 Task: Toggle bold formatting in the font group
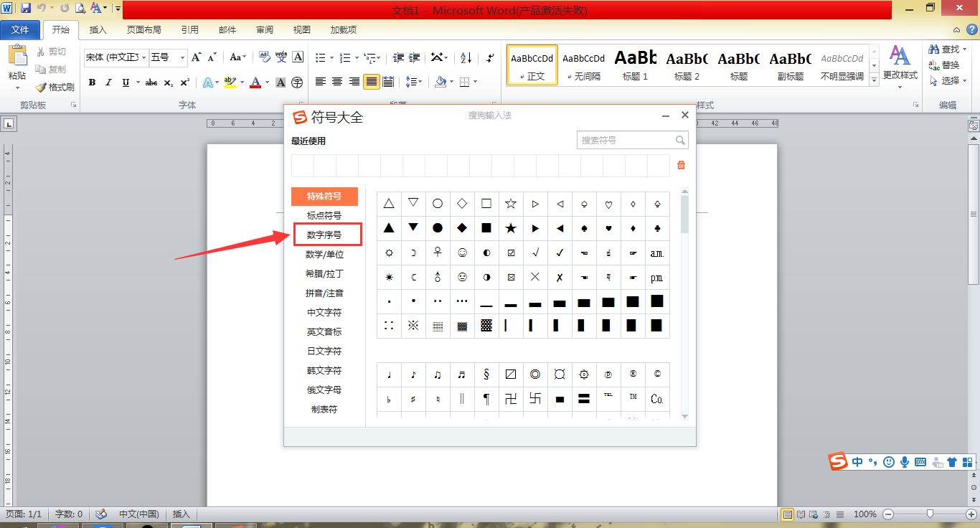(x=91, y=82)
